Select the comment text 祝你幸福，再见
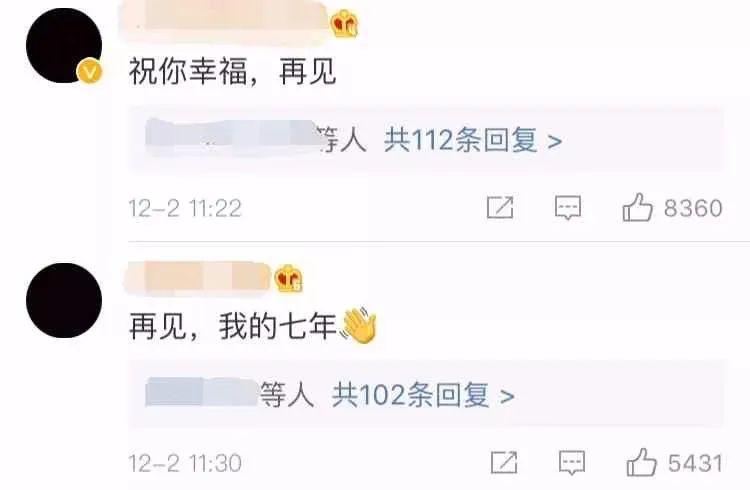 tap(232, 72)
